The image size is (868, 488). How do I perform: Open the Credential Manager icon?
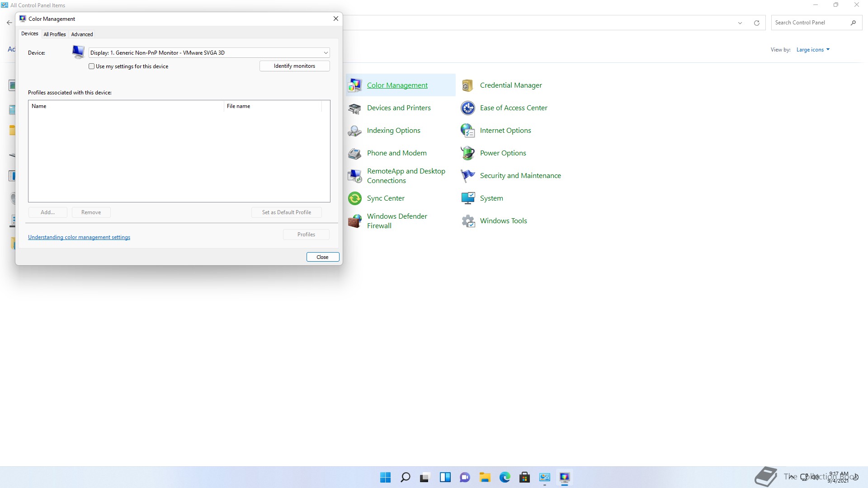(x=468, y=85)
